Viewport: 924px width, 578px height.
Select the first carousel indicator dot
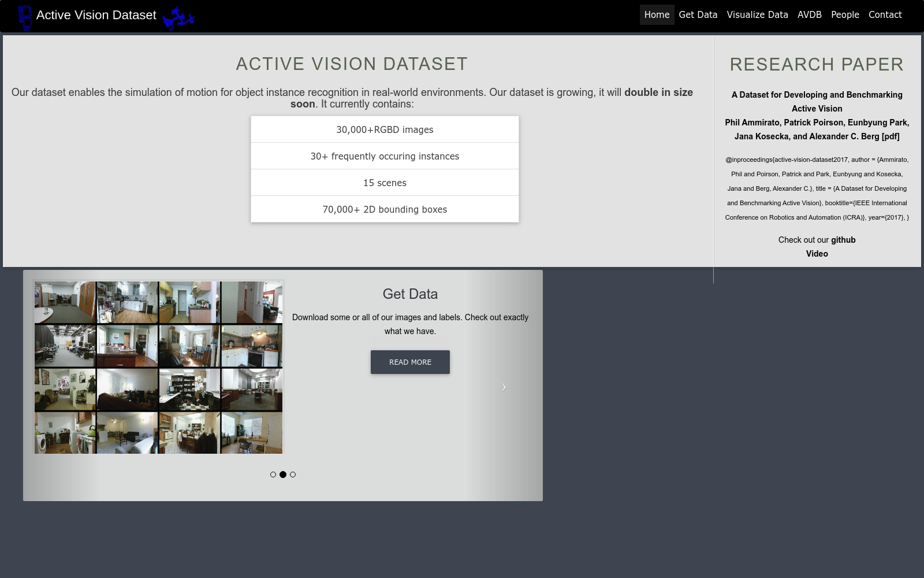273,475
